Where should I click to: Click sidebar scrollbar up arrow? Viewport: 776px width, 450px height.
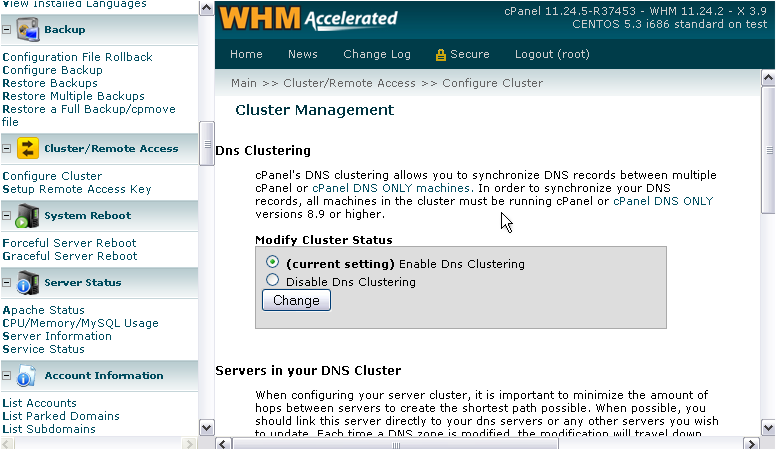coord(206,8)
